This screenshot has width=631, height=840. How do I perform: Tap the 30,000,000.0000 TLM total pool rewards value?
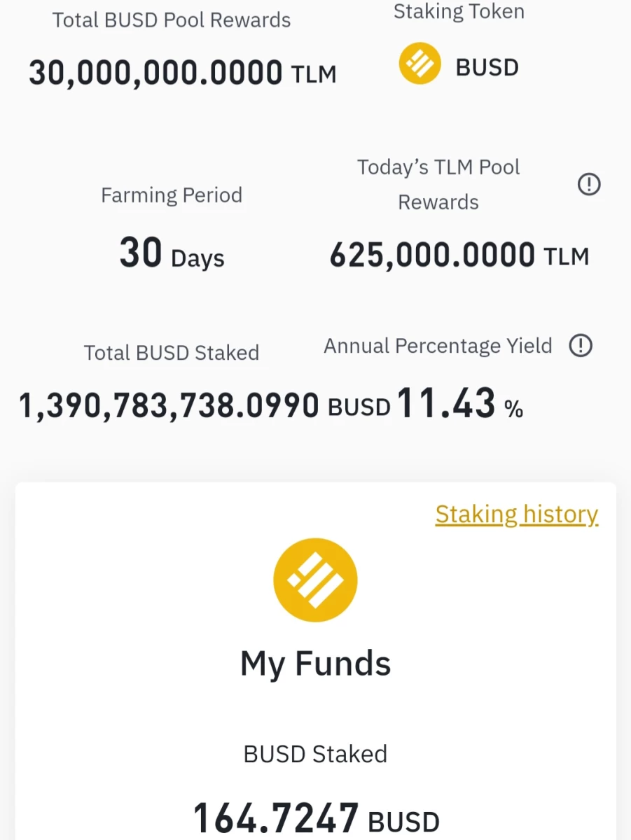[x=182, y=72]
